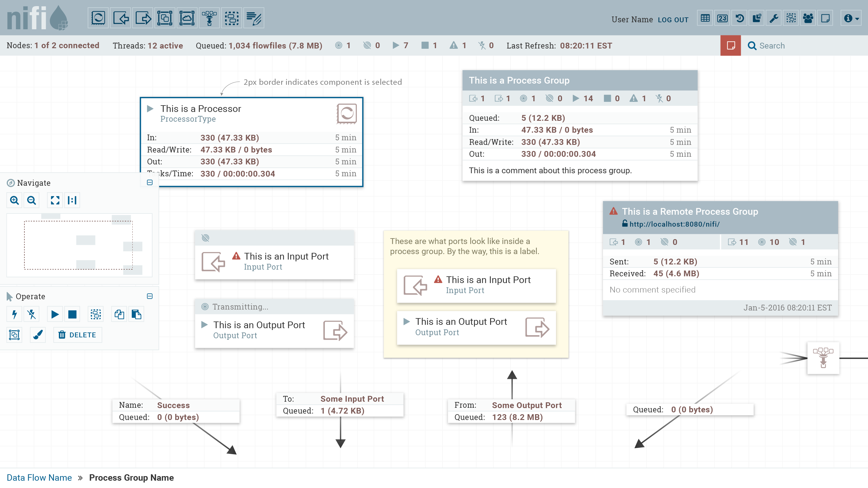
Task: Select the Process Group header
Action: coord(580,80)
